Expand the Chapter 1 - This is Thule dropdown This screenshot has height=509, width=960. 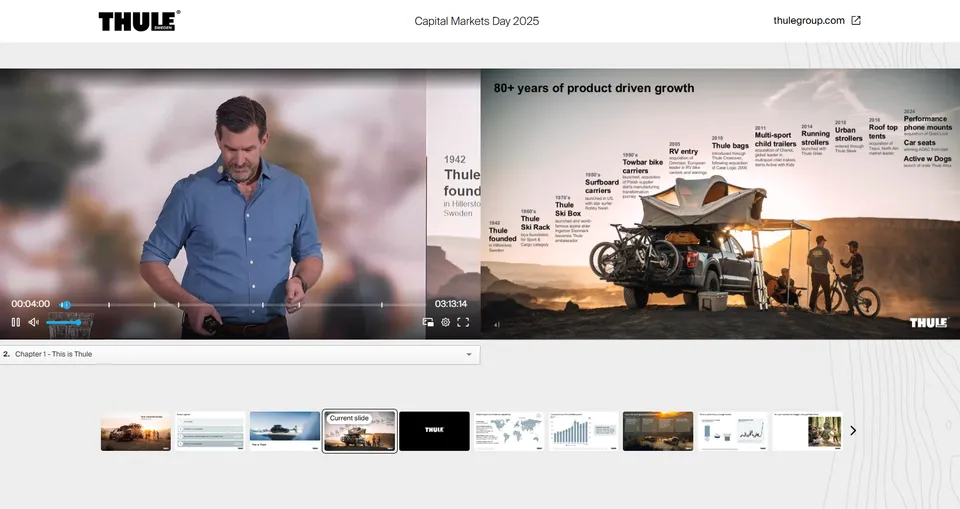240,354
